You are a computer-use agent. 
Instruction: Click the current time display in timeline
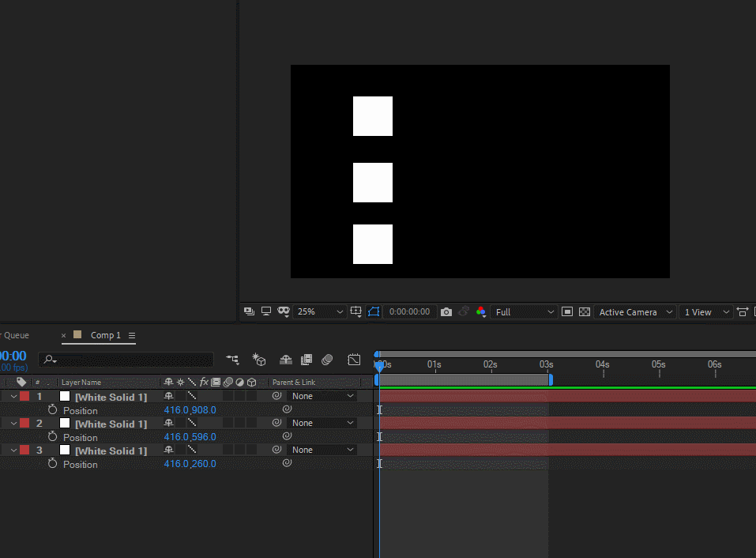[13, 356]
